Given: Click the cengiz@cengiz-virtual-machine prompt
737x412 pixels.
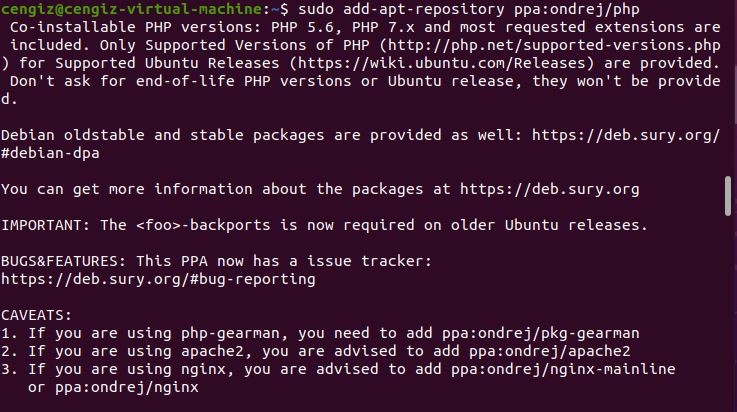Looking at the screenshot, I should point(132,9).
